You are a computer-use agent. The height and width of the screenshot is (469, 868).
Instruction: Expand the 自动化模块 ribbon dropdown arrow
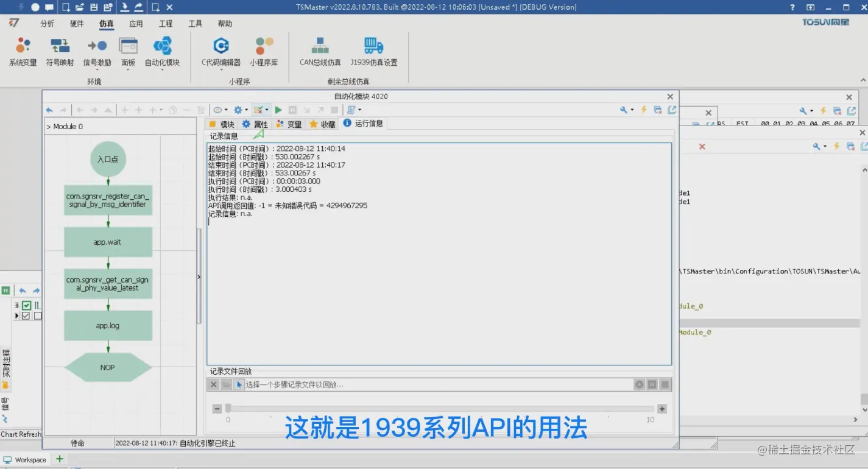pyautogui.click(x=162, y=69)
